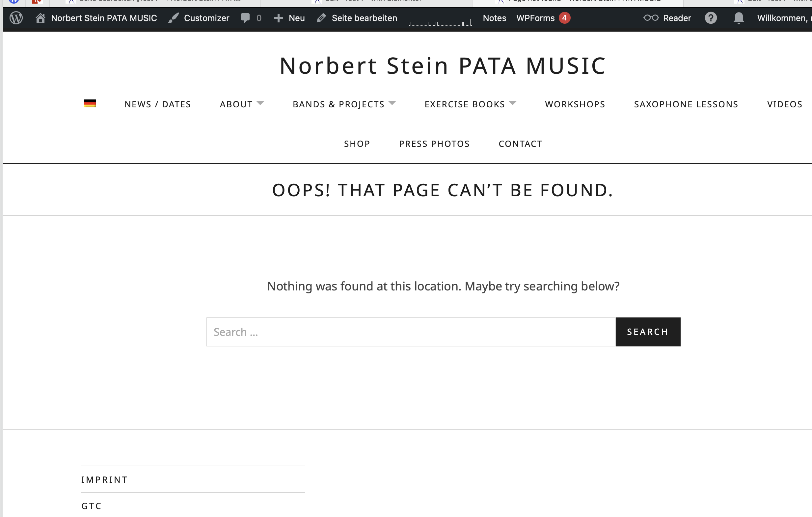The width and height of the screenshot is (812, 517).
Task: Expand the ABOUT dropdown arrow
Action: (260, 103)
